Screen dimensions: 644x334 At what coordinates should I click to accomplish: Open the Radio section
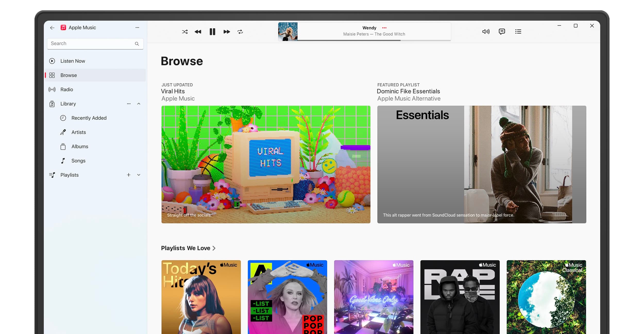pos(95,89)
